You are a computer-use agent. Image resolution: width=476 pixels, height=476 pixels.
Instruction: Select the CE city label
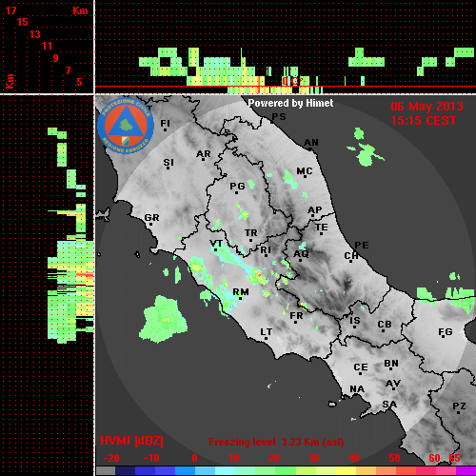361,367
